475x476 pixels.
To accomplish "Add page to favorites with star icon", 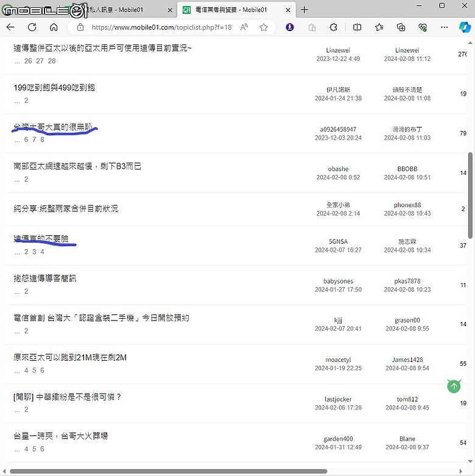I will tap(264, 27).
